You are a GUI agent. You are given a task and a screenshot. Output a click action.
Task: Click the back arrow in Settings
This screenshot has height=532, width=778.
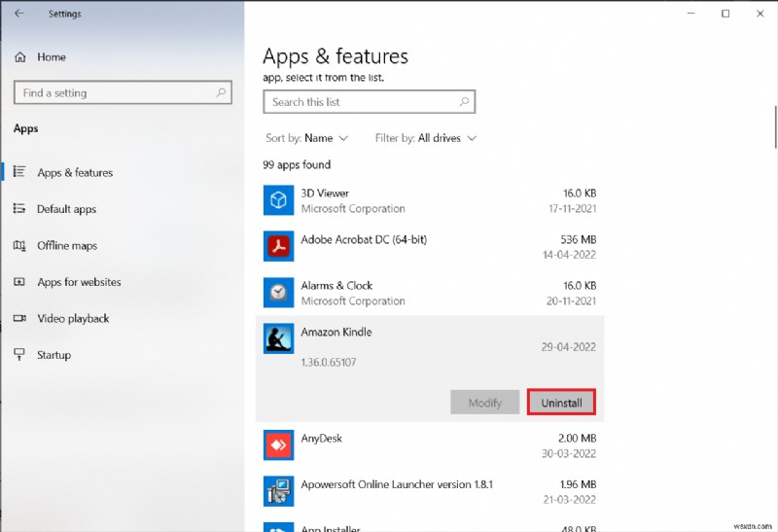[18, 14]
